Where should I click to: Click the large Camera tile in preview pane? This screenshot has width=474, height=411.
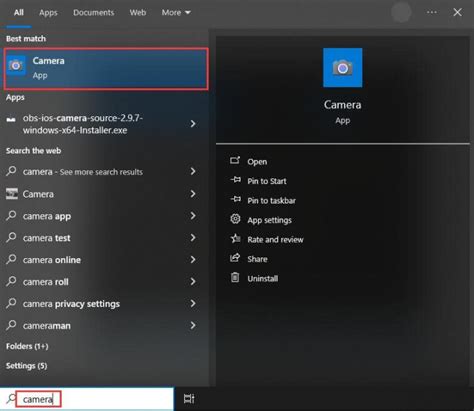click(x=342, y=68)
